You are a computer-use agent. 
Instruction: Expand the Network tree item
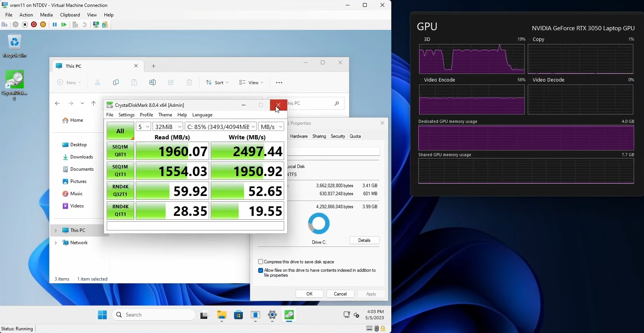(x=56, y=243)
